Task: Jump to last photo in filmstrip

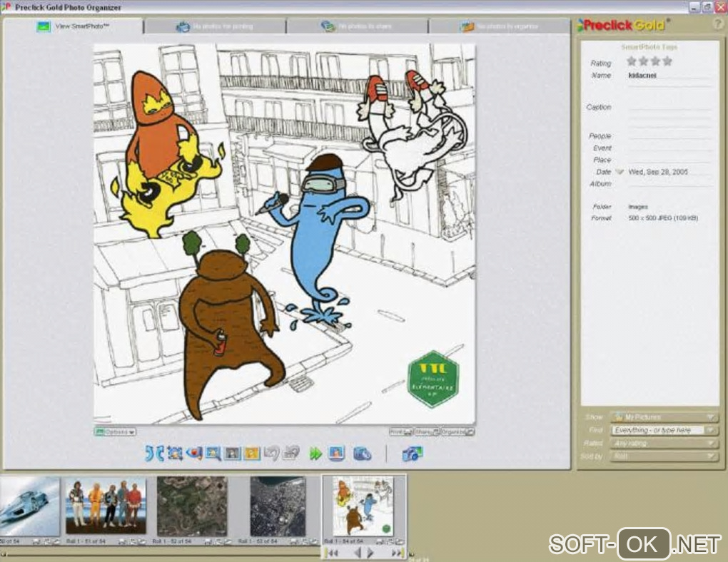Action: (397, 553)
